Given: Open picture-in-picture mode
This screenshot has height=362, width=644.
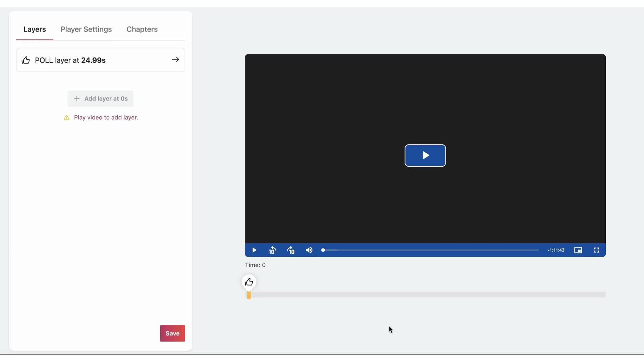Looking at the screenshot, I should coord(578,250).
